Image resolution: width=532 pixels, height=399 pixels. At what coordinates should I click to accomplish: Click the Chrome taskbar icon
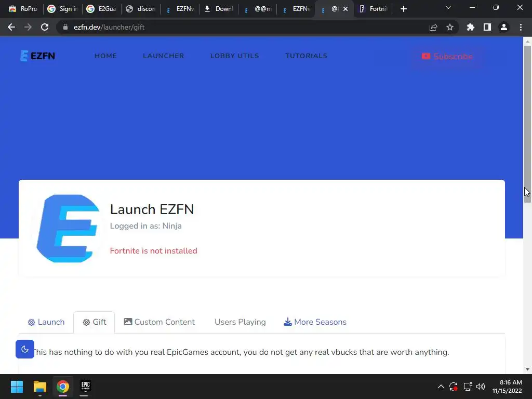pos(63,387)
